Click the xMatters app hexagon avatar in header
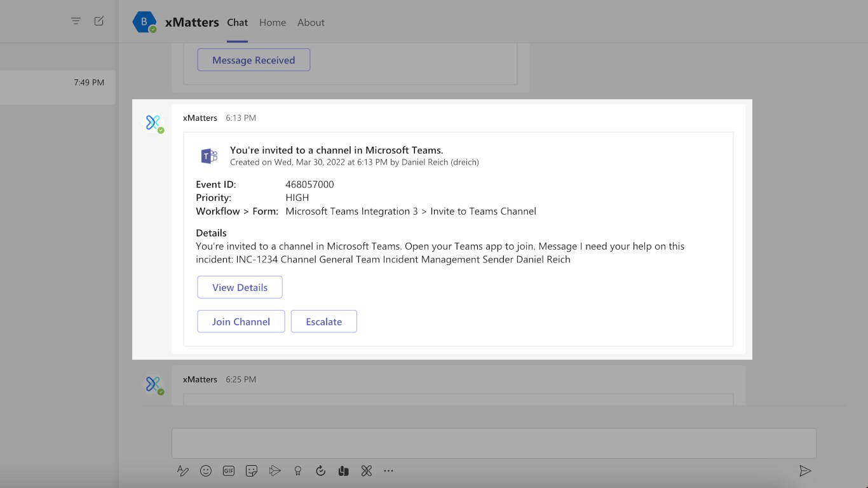Viewport: 868px width, 488px height. (144, 22)
